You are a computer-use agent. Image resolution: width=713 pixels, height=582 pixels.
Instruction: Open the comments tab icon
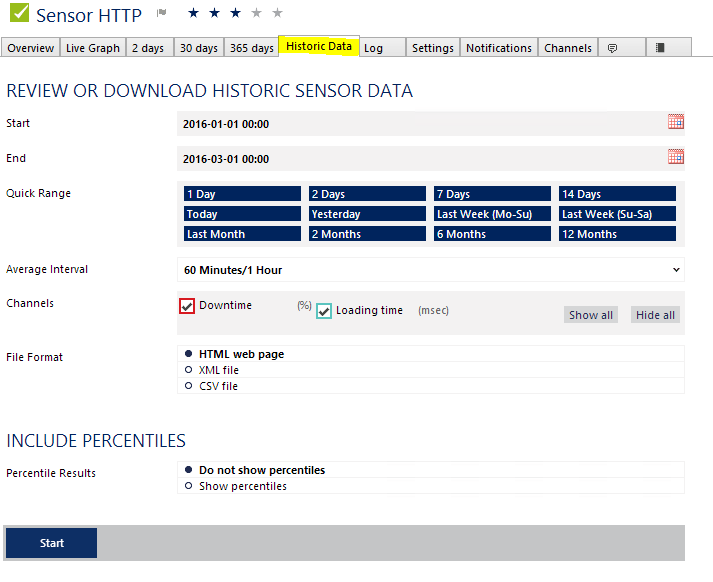point(612,48)
